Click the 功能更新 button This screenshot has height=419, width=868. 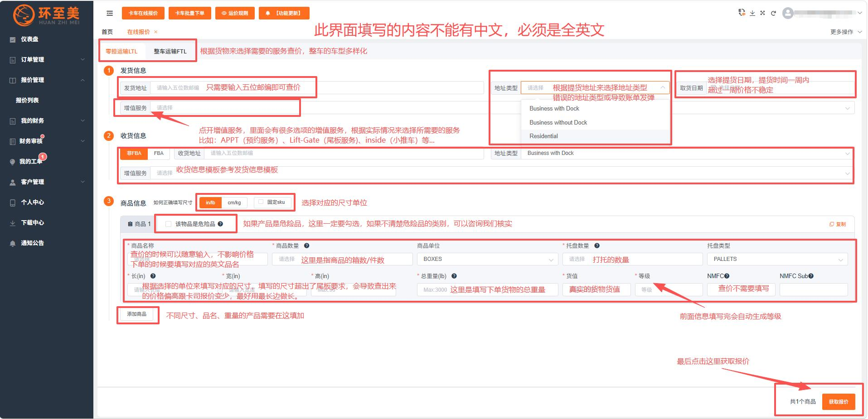[x=284, y=13]
